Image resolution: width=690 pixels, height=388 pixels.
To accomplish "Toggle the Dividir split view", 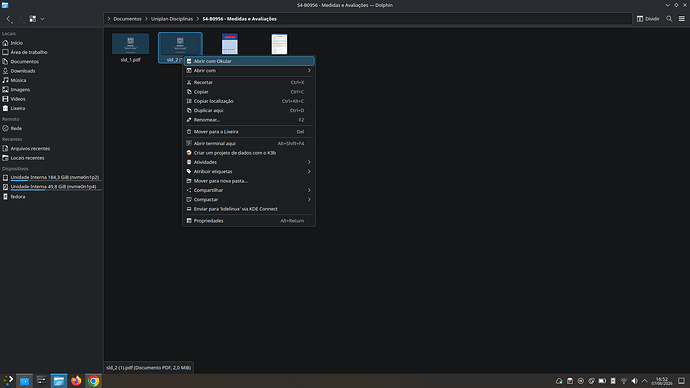I will tap(648, 19).
